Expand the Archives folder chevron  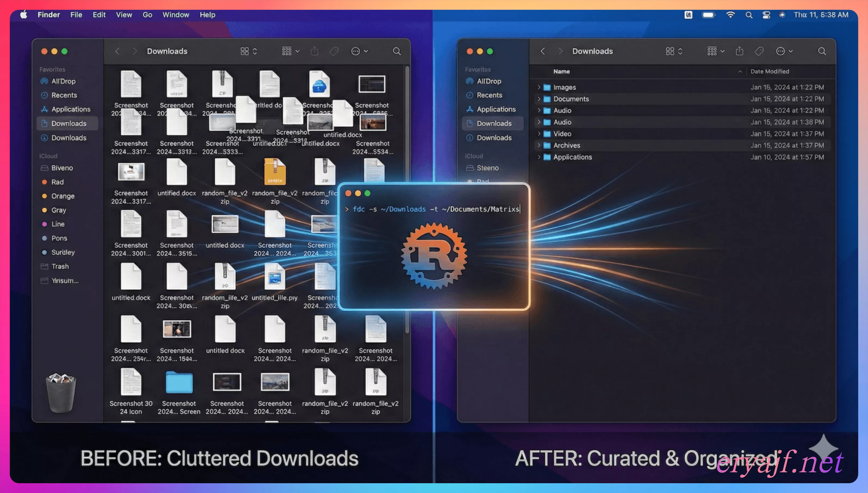539,145
